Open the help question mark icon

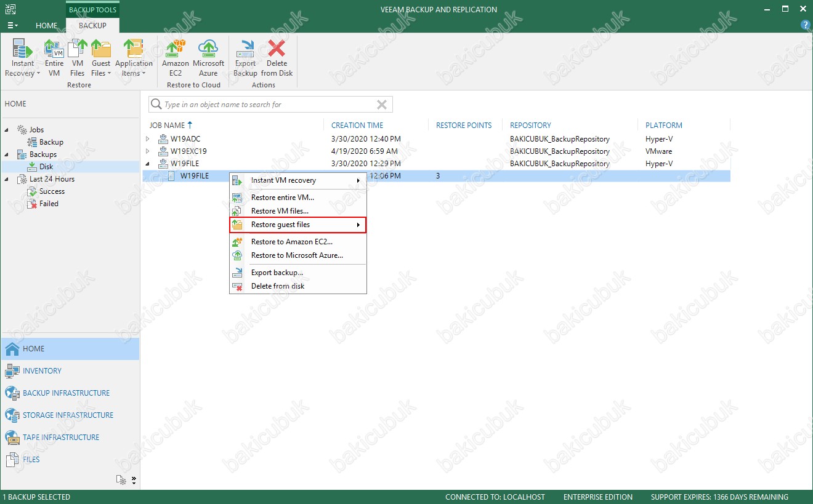pyautogui.click(x=805, y=25)
